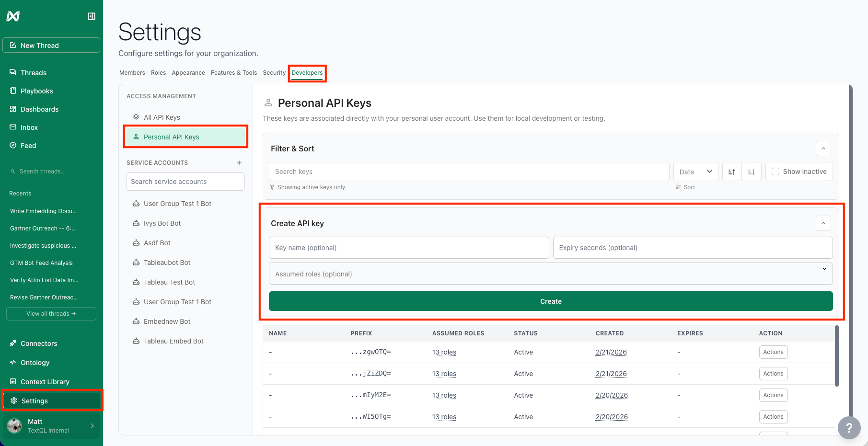Click the TextQL logo icon
Image resolution: width=868 pixels, height=446 pixels.
pyautogui.click(x=13, y=16)
